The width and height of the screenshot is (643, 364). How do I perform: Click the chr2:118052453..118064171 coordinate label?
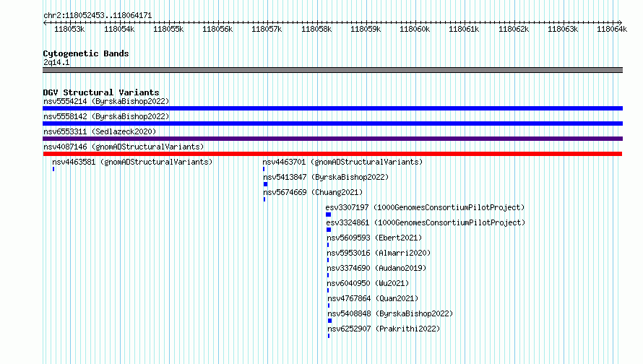(98, 16)
